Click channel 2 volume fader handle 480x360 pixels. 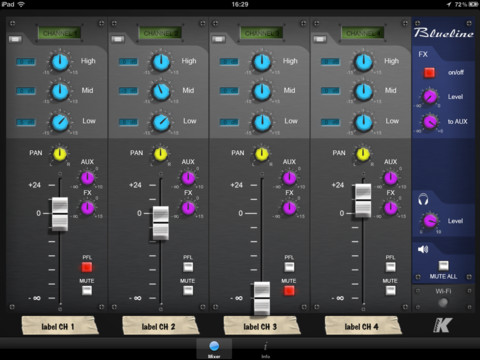(x=161, y=223)
